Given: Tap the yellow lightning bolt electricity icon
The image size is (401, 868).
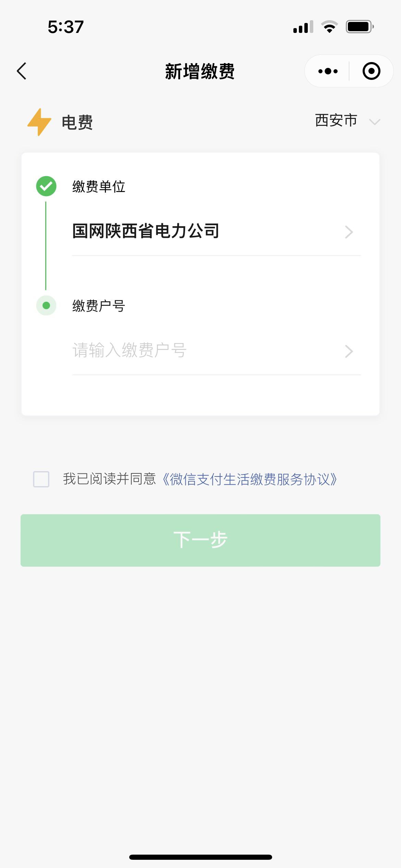Looking at the screenshot, I should (x=39, y=122).
